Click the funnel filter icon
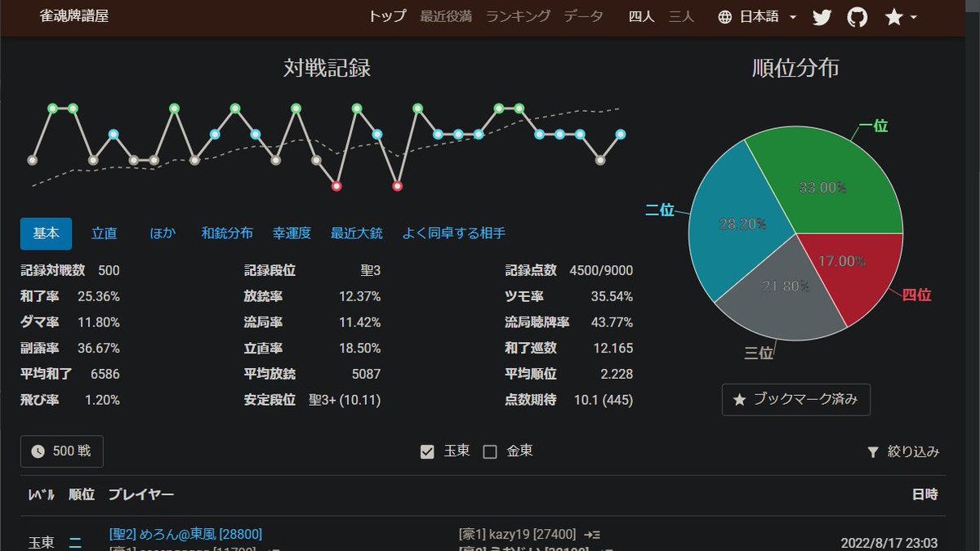This screenshot has height=551, width=980. [873, 451]
